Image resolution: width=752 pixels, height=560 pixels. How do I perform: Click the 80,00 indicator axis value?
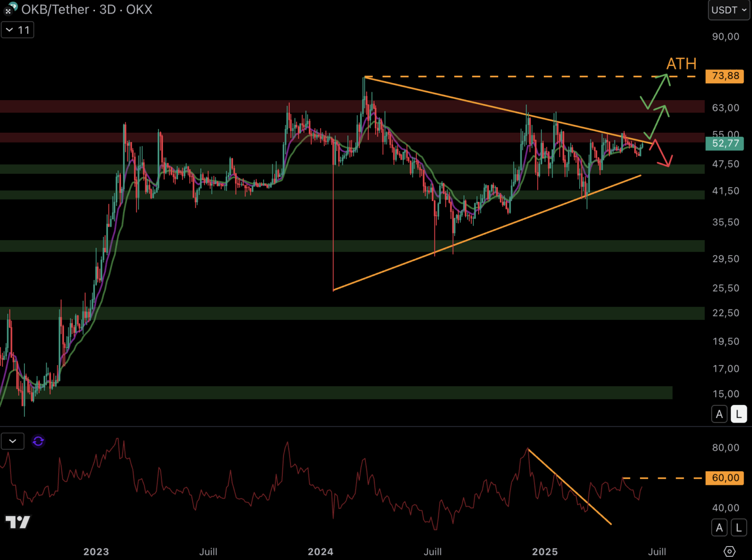(x=726, y=447)
